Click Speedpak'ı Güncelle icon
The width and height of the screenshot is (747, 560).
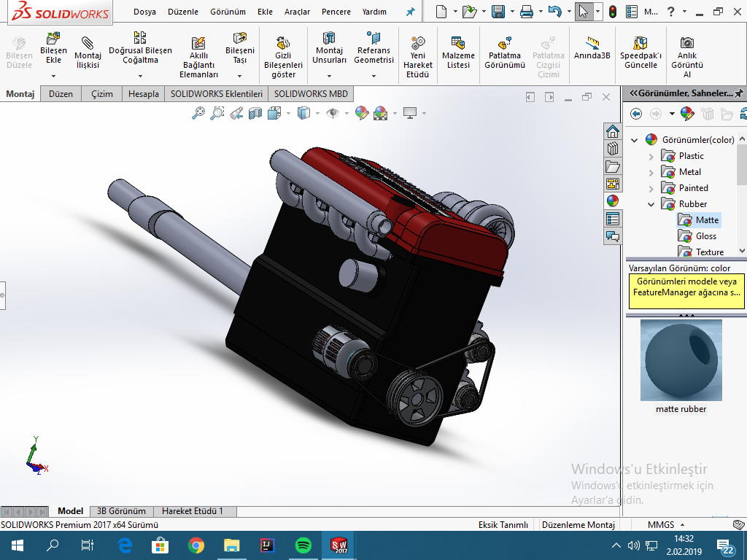tap(640, 43)
